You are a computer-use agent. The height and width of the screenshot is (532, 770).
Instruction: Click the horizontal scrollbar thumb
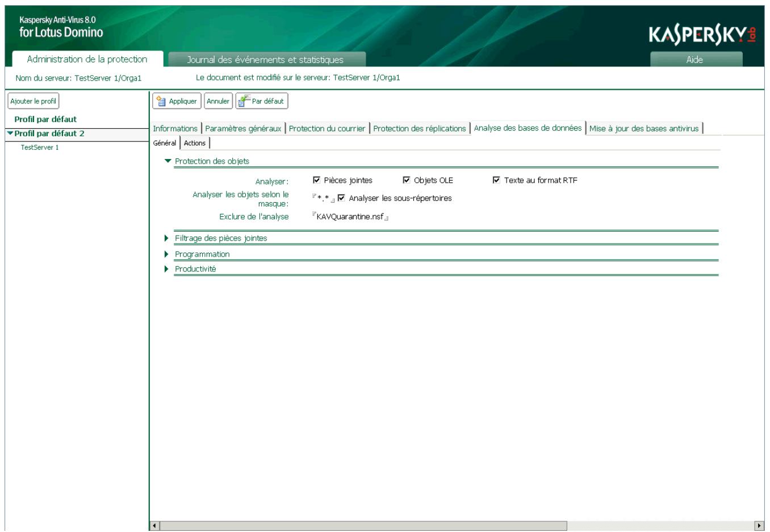pos(363,526)
